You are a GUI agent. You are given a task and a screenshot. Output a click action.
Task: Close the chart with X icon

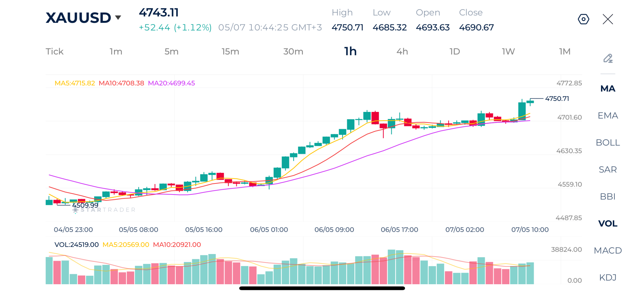(608, 19)
